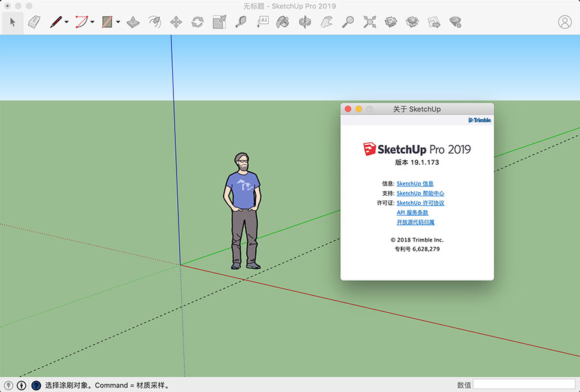Open the SketchUp 信息 link
The image size is (580, 392).
coord(414,183)
